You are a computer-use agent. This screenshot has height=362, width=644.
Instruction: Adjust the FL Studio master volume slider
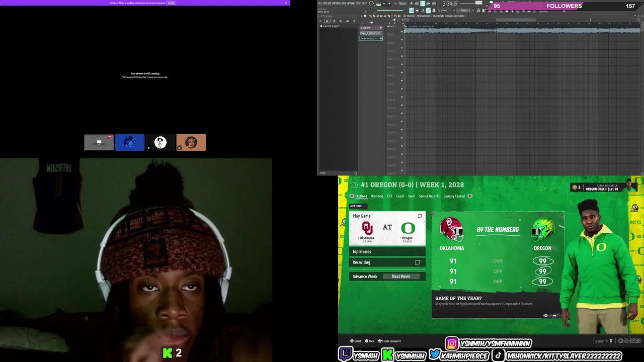[390, 11]
